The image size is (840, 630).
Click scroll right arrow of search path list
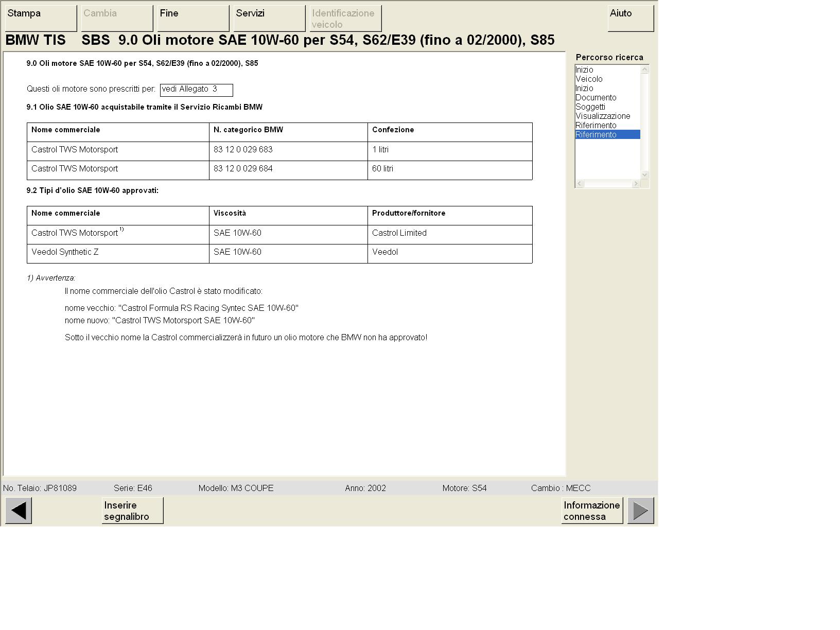(636, 184)
